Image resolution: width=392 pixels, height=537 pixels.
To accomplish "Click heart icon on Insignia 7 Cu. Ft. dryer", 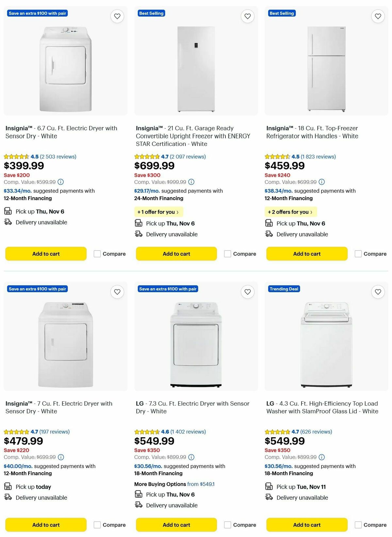I will [117, 292].
